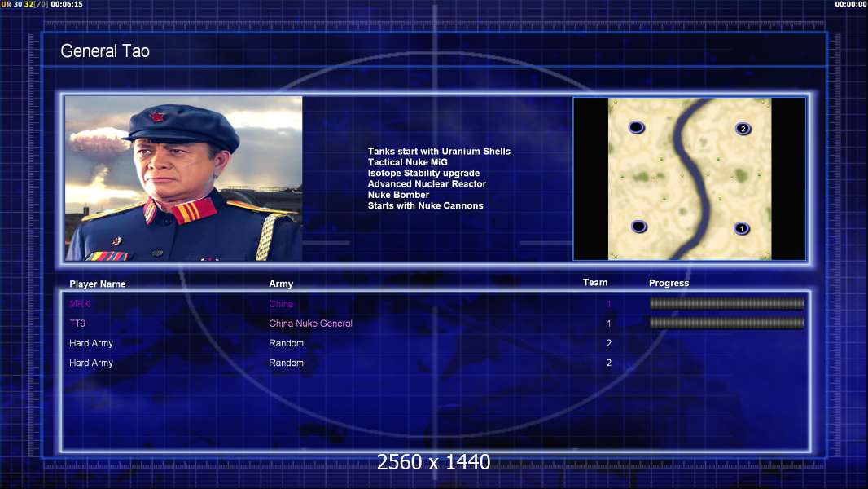The width and height of the screenshot is (868, 489).
Task: Select the empty bottom-left start position marker
Action: pyautogui.click(x=639, y=227)
